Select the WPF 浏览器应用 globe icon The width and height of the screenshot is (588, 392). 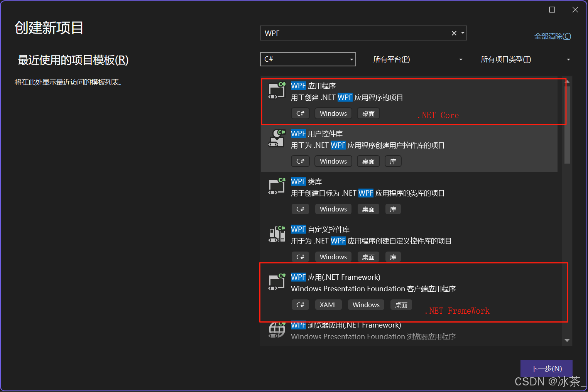click(277, 330)
